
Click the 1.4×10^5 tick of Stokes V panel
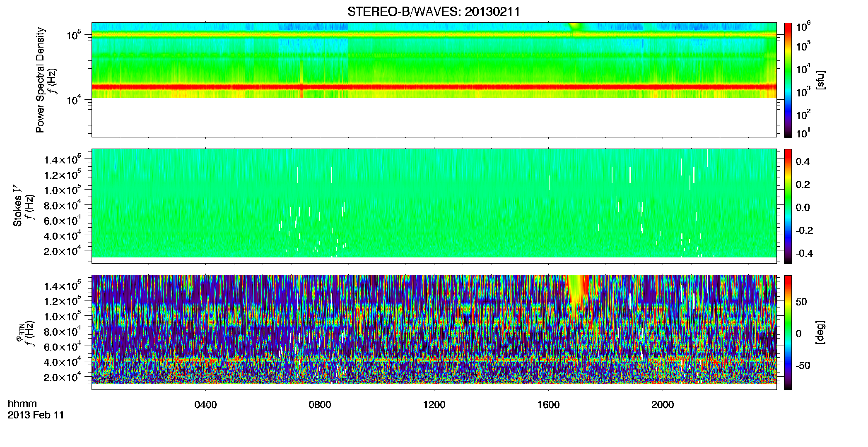pos(62,159)
